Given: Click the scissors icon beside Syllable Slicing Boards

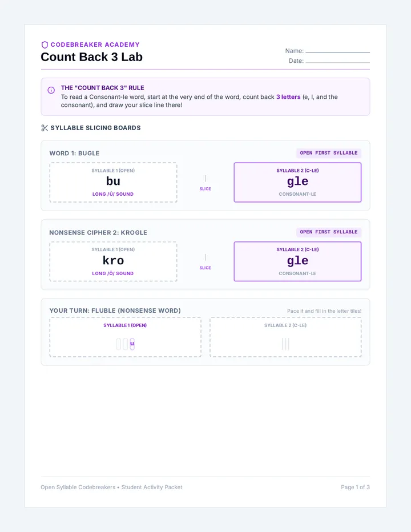Looking at the screenshot, I should [x=45, y=128].
